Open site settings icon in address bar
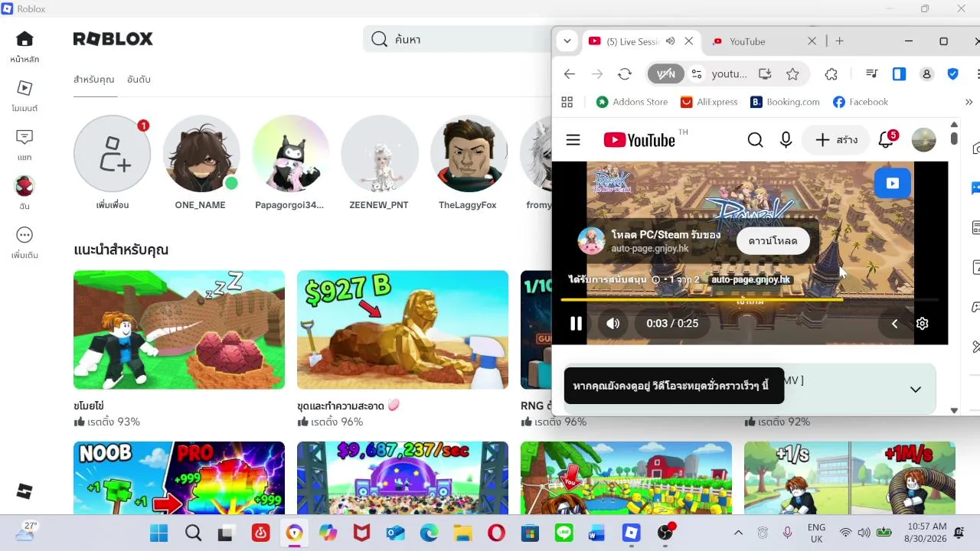This screenshot has height=551, width=980. point(697,74)
